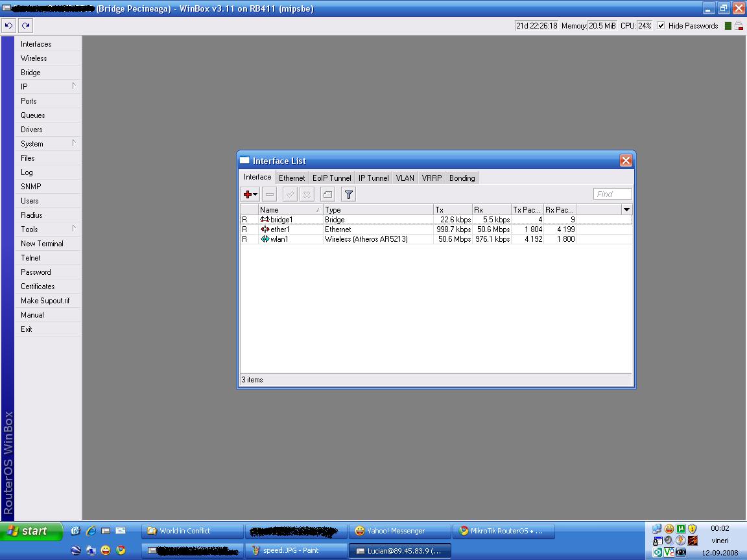Open the Filter funnel in Interface List

click(x=349, y=194)
